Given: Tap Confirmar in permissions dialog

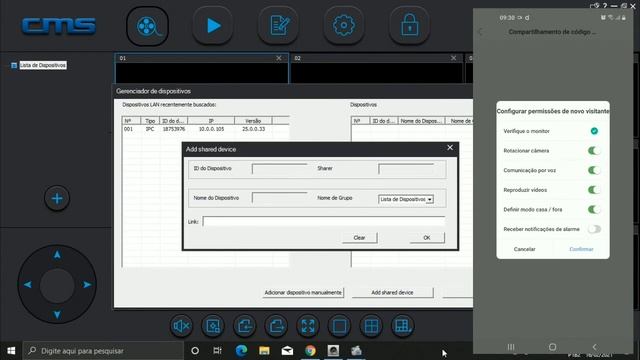Looking at the screenshot, I should pyautogui.click(x=581, y=249).
